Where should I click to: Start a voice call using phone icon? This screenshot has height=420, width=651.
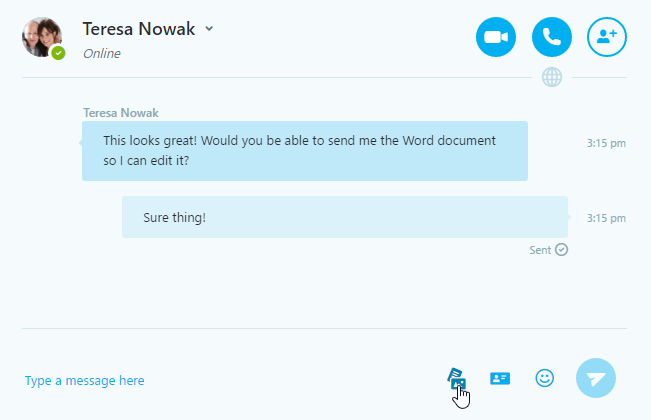552,37
